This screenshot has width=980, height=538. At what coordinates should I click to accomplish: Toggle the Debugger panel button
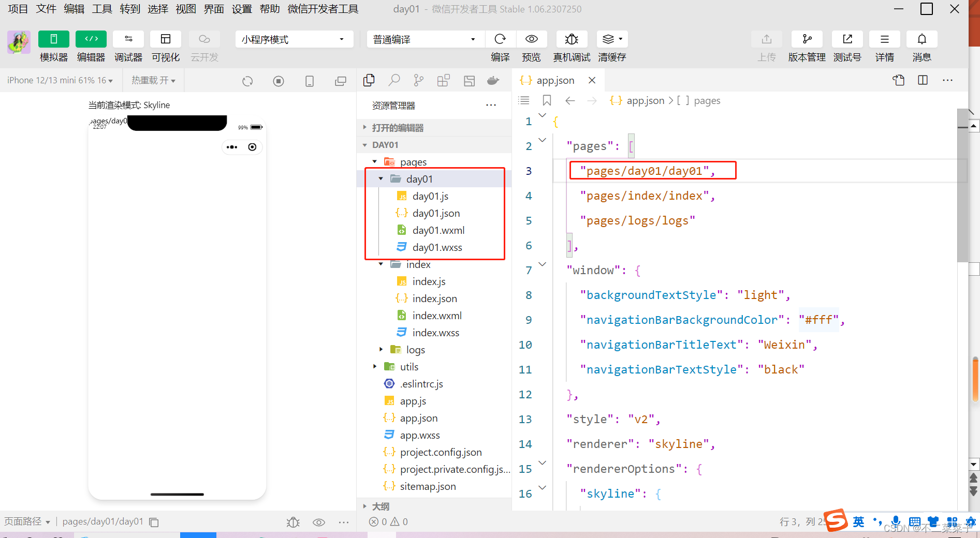point(128,39)
